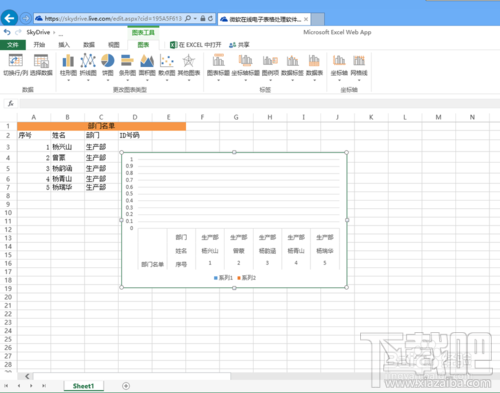Screen dimensions: 500x393
Task: Click the Switch Row/Column (切换行/列) icon
Action: (x=16, y=61)
